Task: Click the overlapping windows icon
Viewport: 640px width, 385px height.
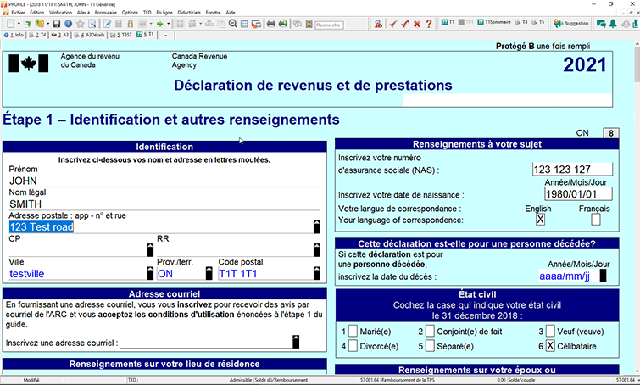Action: tap(256, 24)
